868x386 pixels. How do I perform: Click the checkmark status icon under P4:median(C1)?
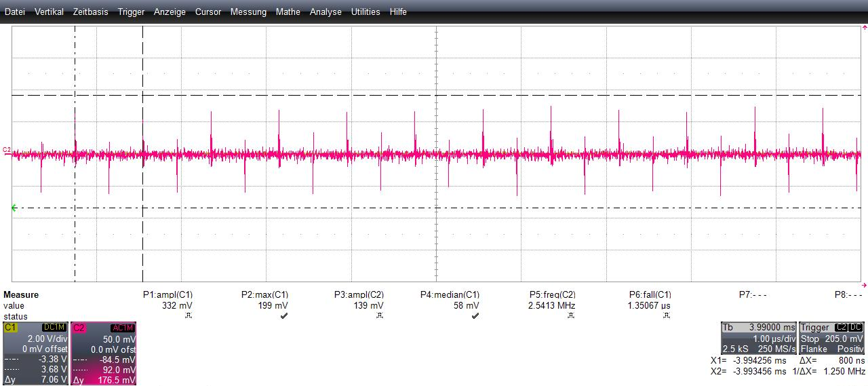pyautogui.click(x=475, y=316)
